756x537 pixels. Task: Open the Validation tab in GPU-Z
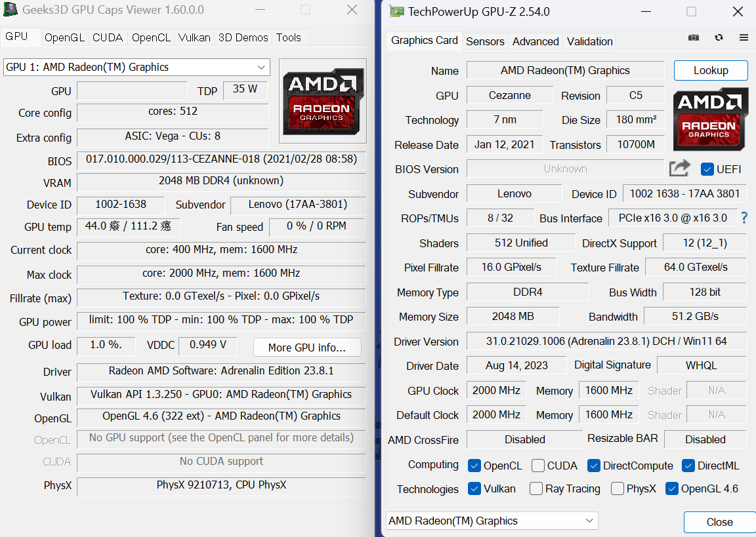pos(590,41)
